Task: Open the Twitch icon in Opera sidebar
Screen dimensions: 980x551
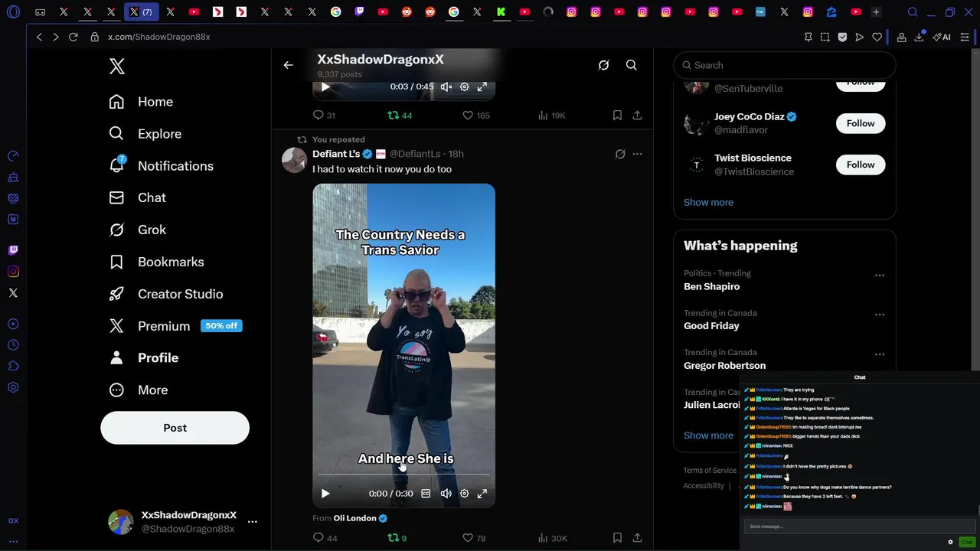Action: [13, 250]
